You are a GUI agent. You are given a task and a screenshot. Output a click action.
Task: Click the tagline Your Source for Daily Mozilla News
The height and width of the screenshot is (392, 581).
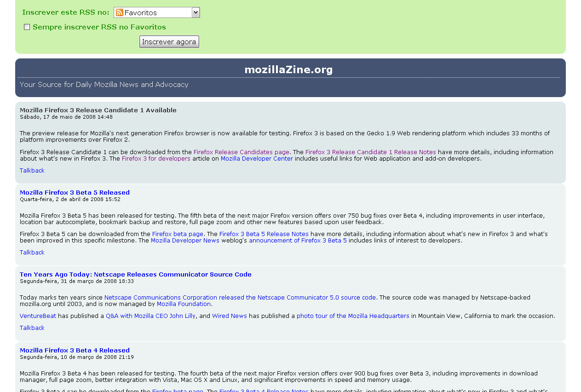104,85
